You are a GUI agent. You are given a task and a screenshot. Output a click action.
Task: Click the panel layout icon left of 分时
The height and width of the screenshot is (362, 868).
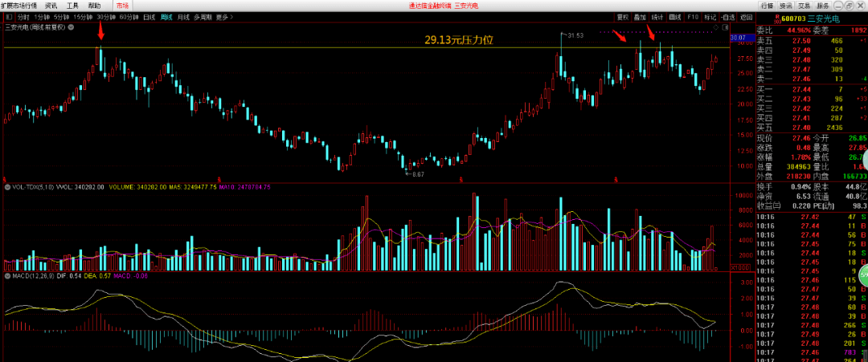pos(8,16)
